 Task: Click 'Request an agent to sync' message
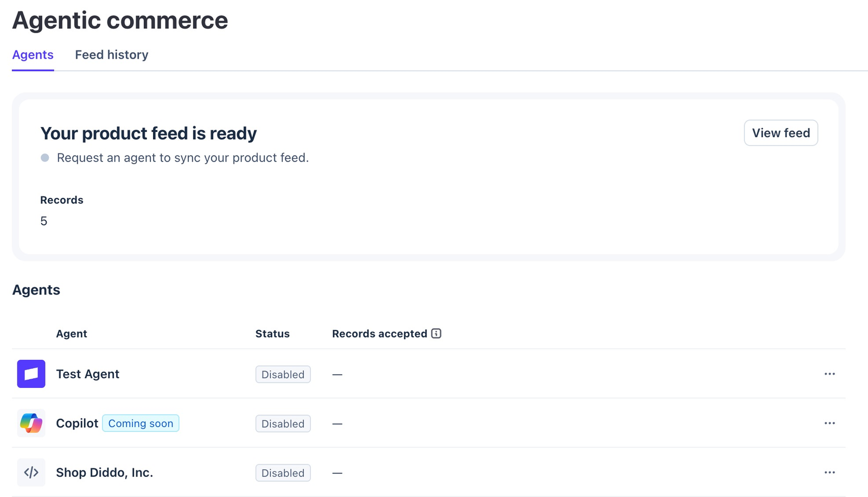tap(183, 158)
